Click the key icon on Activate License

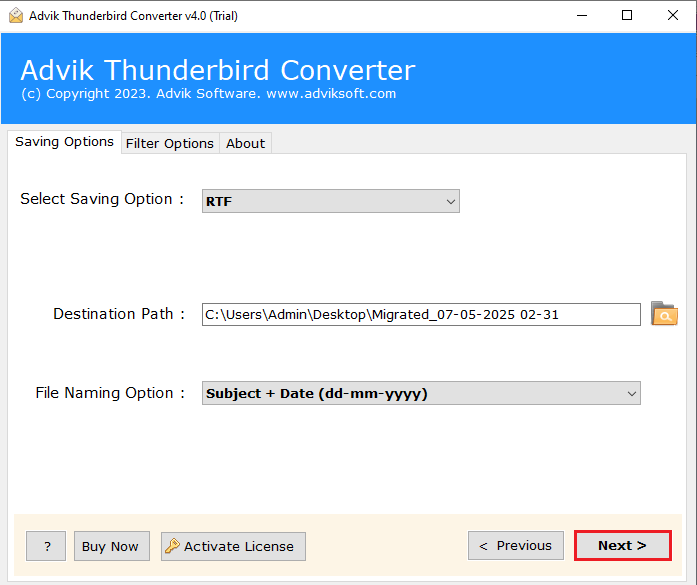[172, 545]
